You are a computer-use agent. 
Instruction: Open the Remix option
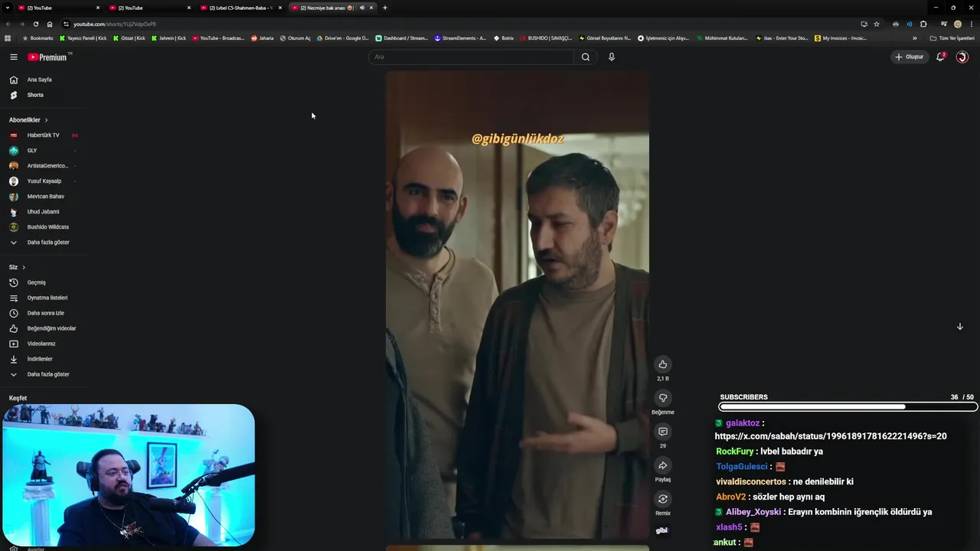pyautogui.click(x=663, y=499)
